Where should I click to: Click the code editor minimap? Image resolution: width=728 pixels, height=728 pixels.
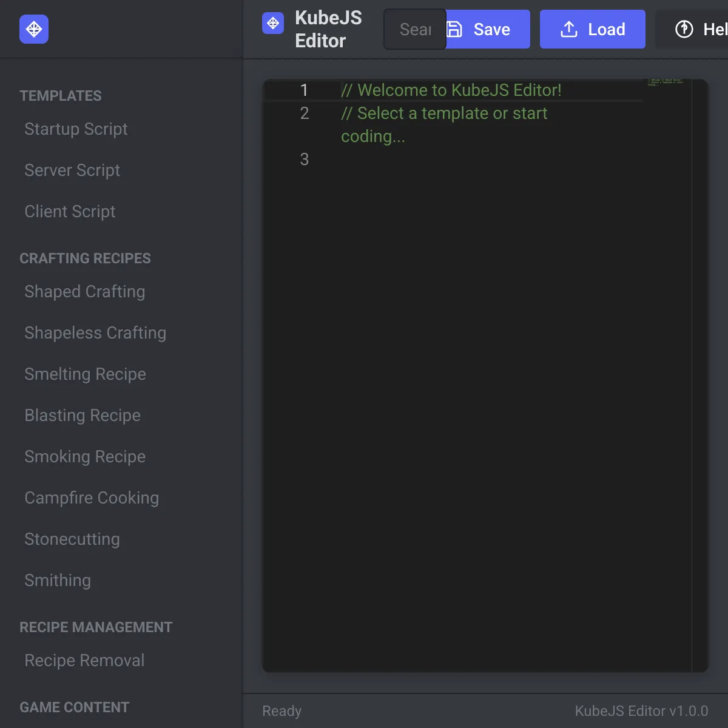(667, 375)
